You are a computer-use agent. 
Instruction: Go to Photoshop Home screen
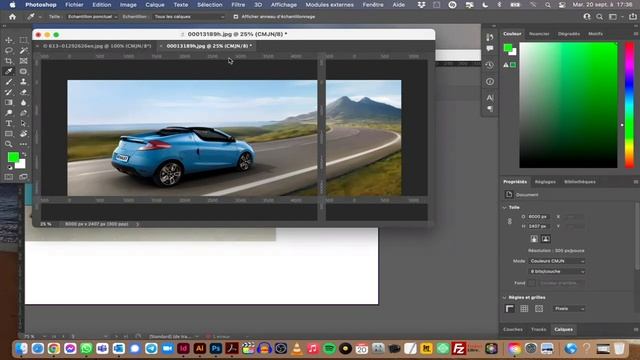(13, 17)
